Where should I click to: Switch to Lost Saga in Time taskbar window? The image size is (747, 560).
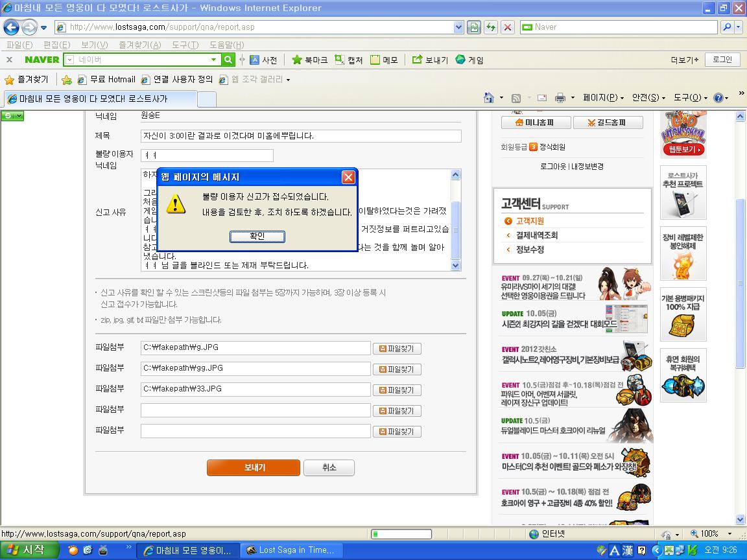(x=290, y=550)
